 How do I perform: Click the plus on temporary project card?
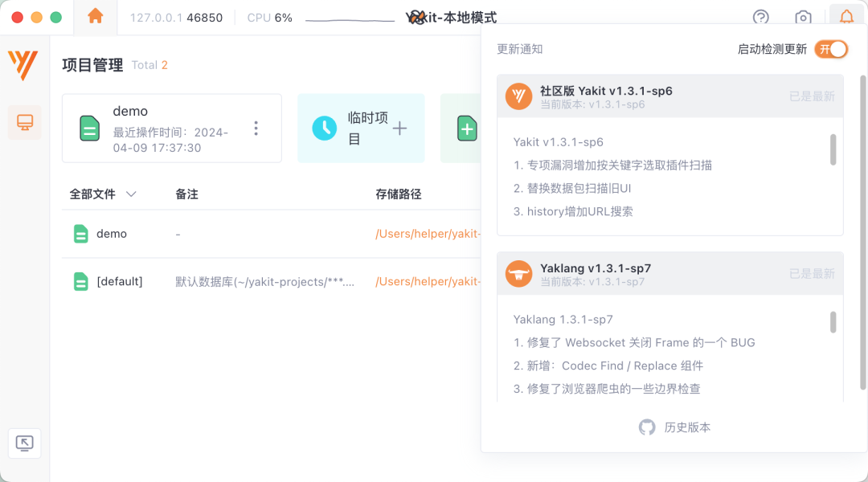[399, 129]
